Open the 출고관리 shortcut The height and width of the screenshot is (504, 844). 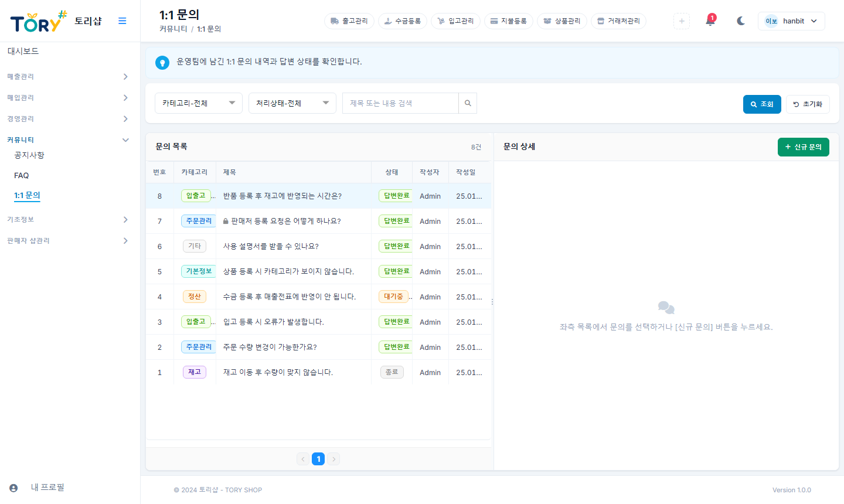(349, 21)
